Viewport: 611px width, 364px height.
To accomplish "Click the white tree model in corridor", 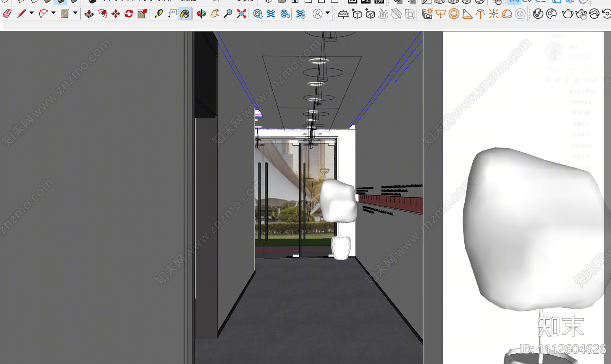I will tap(339, 201).
